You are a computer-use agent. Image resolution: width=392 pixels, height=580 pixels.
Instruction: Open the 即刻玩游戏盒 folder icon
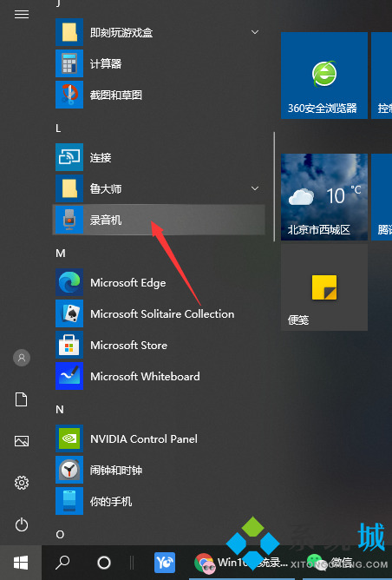point(69,32)
